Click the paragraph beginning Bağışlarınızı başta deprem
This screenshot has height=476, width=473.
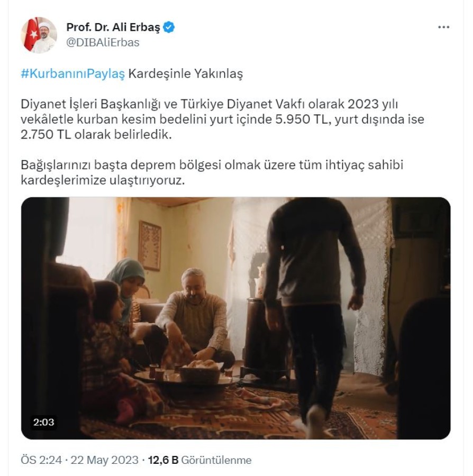click(x=212, y=172)
